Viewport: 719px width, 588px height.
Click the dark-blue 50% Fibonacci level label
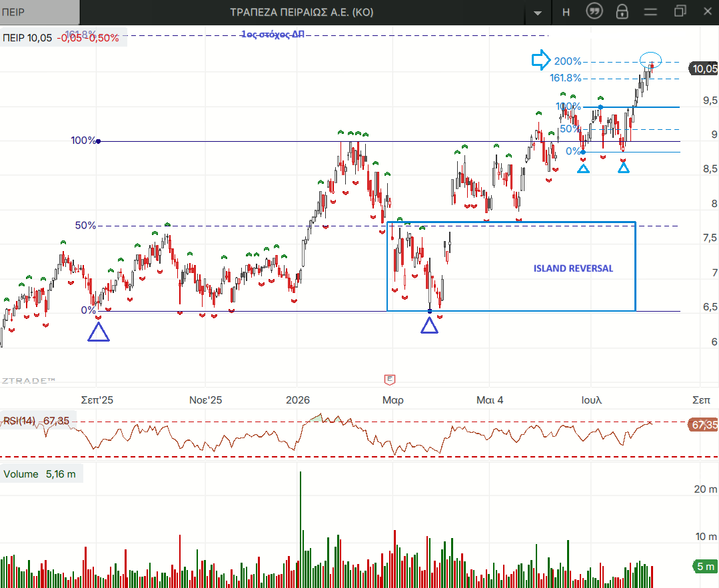(86, 225)
